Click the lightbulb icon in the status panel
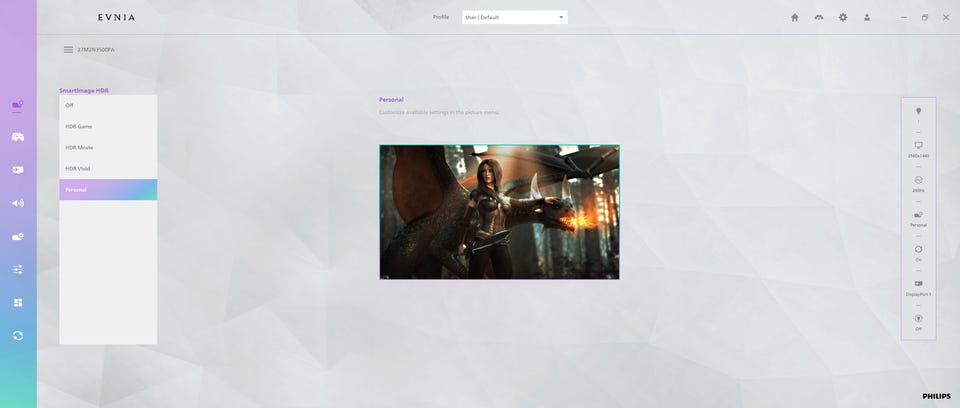Viewport: 960px width, 408px height. click(918, 111)
